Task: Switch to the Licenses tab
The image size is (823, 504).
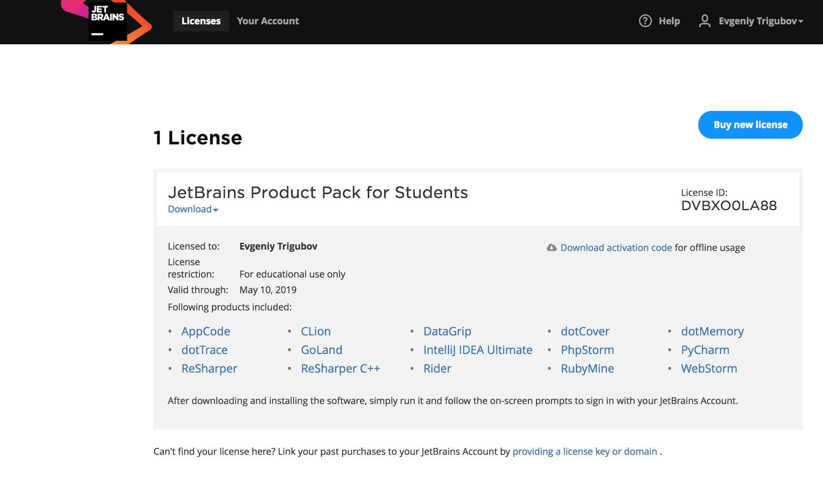Action: pyautogui.click(x=201, y=21)
